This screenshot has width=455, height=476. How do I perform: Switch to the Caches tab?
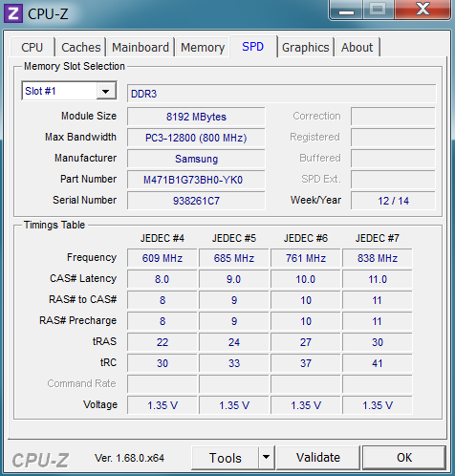(x=81, y=48)
